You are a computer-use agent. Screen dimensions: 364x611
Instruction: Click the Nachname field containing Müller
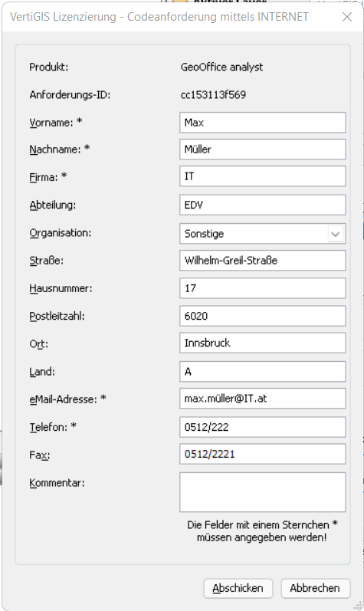[x=262, y=149]
